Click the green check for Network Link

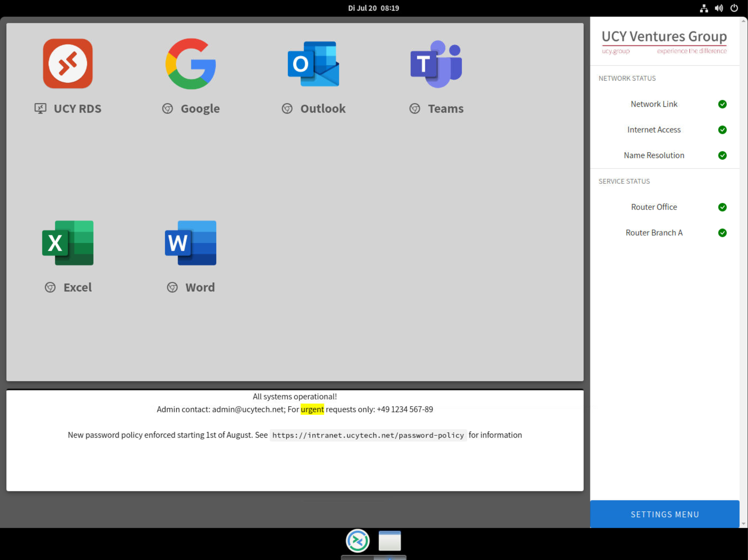coord(723,104)
